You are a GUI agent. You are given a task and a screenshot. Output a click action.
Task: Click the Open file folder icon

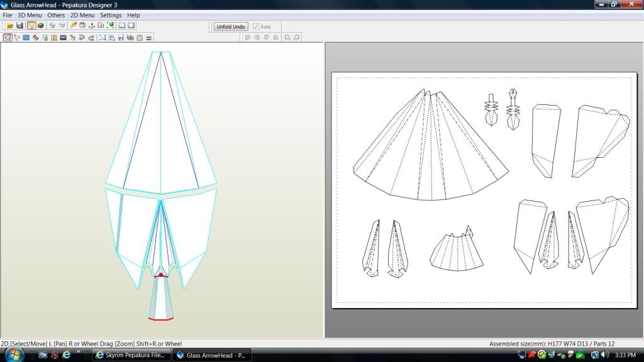[x=10, y=25]
